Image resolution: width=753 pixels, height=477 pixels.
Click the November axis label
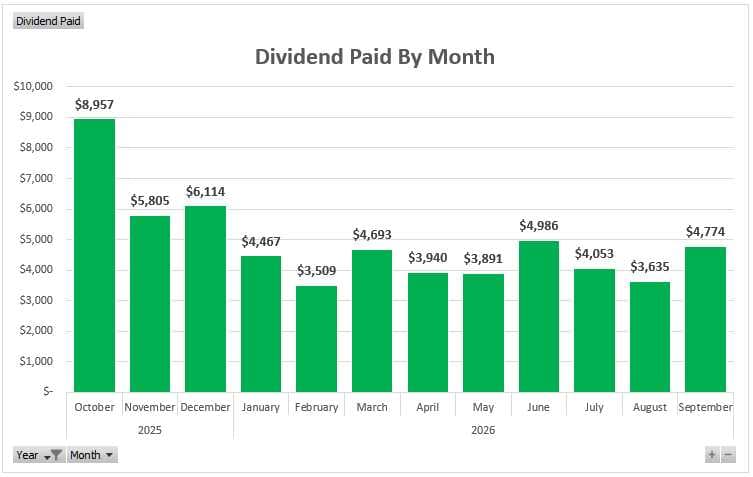150,407
